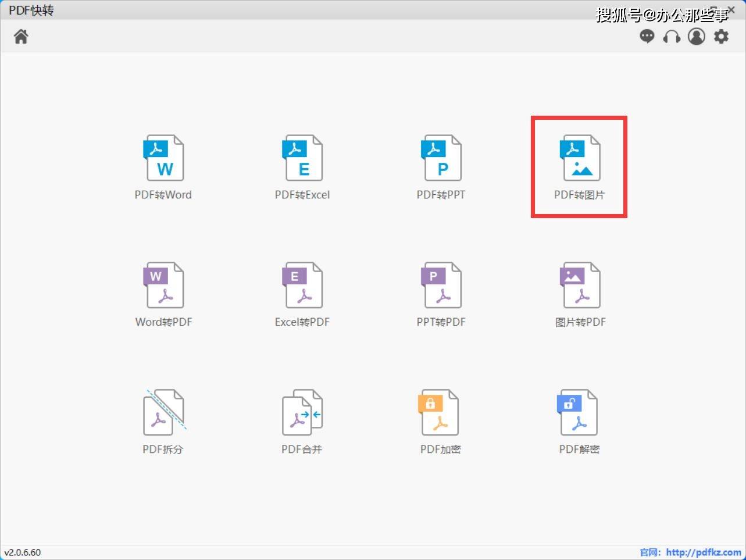Screen dimensions: 746x560
Task: Open the PDF转Word converter icon
Action: point(163,158)
